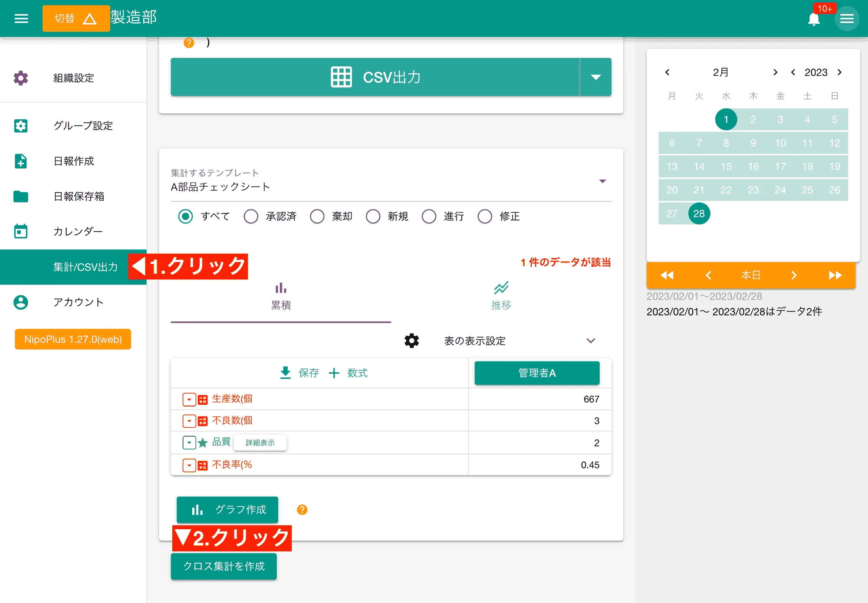Open the CSV出力 dropdown arrow
Image resolution: width=868 pixels, height=603 pixels.
595,77
